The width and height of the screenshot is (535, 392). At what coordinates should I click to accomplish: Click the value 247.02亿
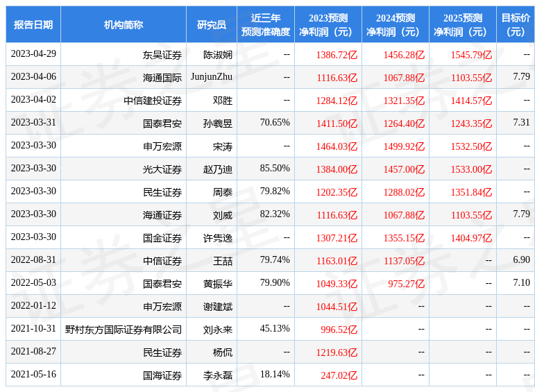(339, 375)
